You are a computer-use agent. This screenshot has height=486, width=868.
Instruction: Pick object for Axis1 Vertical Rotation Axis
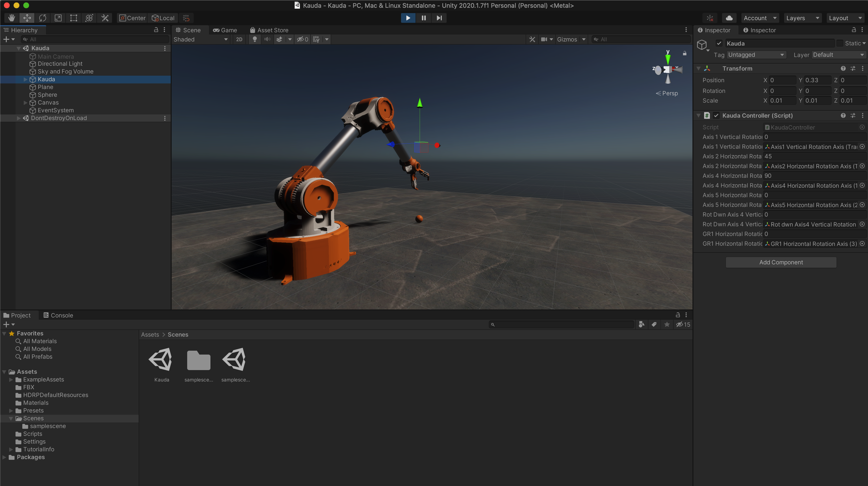[862, 147]
